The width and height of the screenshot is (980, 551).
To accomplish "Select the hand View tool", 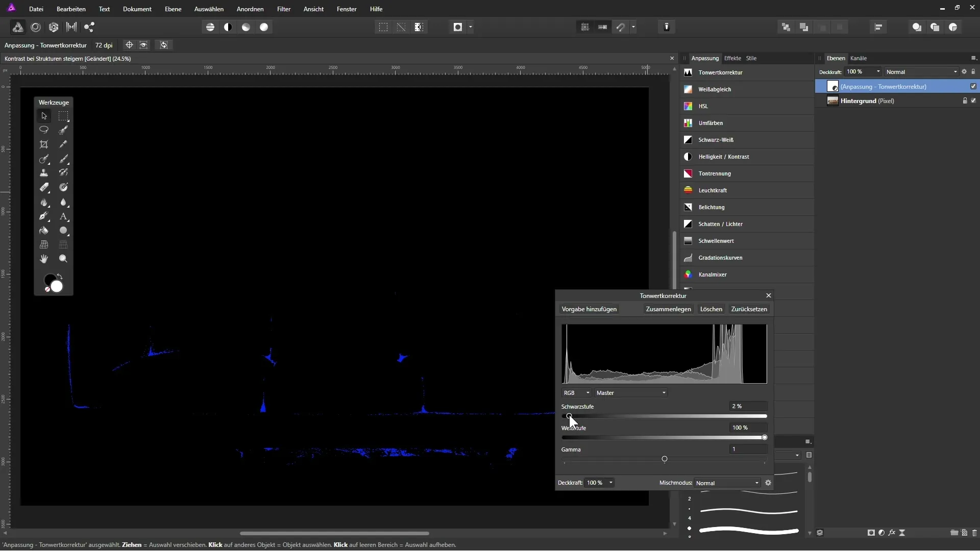I will point(44,259).
